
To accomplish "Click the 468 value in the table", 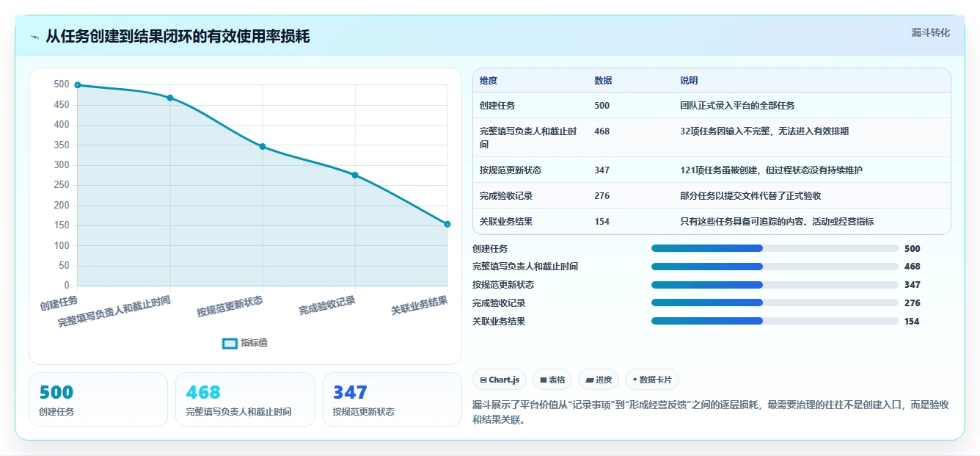I will coord(601,131).
